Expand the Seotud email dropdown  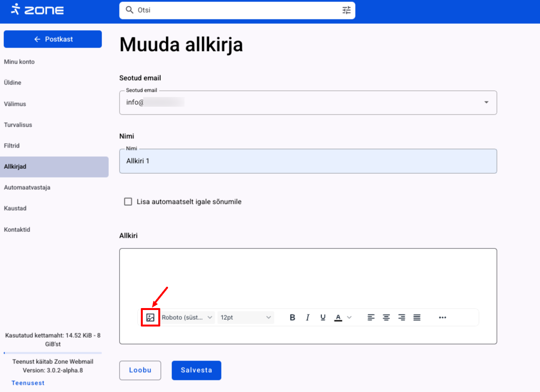point(486,102)
